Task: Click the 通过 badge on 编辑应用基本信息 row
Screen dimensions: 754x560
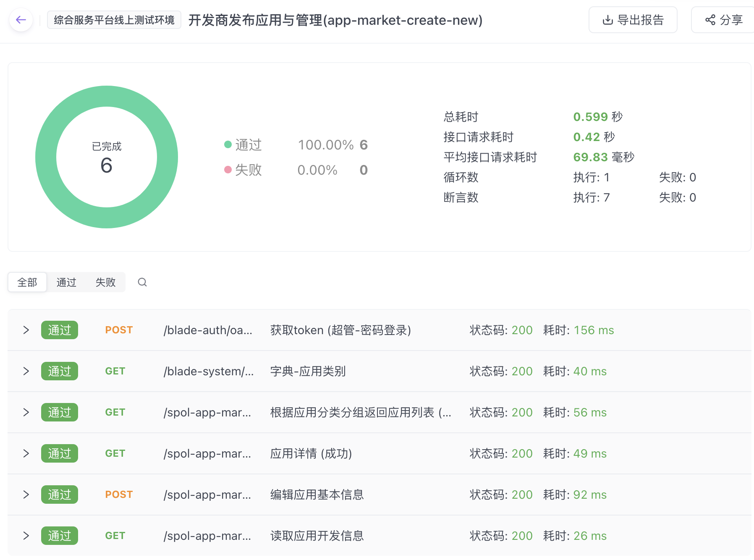Action: coord(60,495)
